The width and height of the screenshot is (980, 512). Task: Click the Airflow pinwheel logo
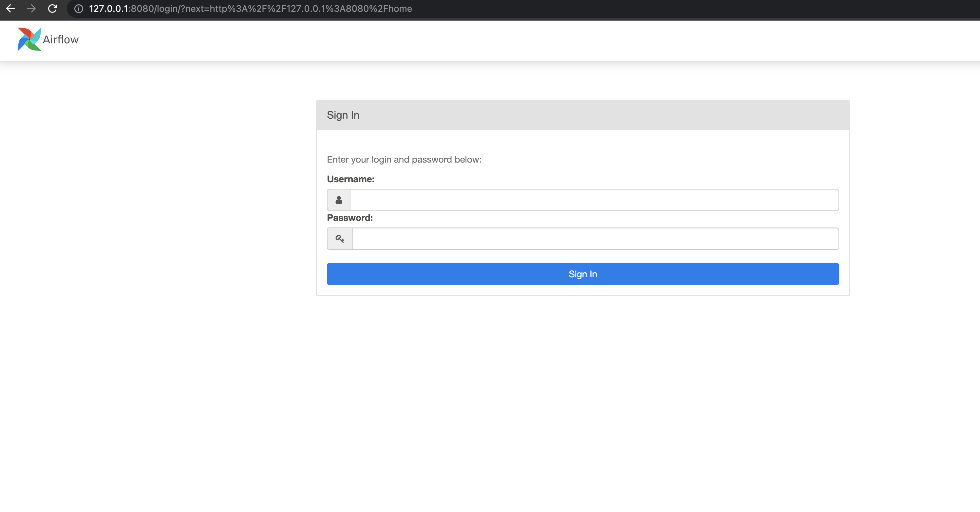click(29, 39)
